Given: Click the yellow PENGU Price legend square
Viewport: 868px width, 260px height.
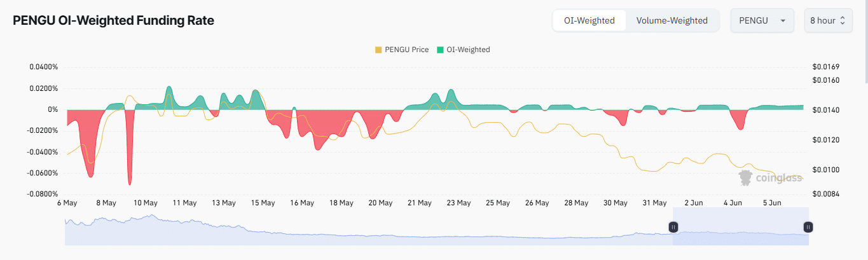Looking at the screenshot, I should [x=379, y=50].
